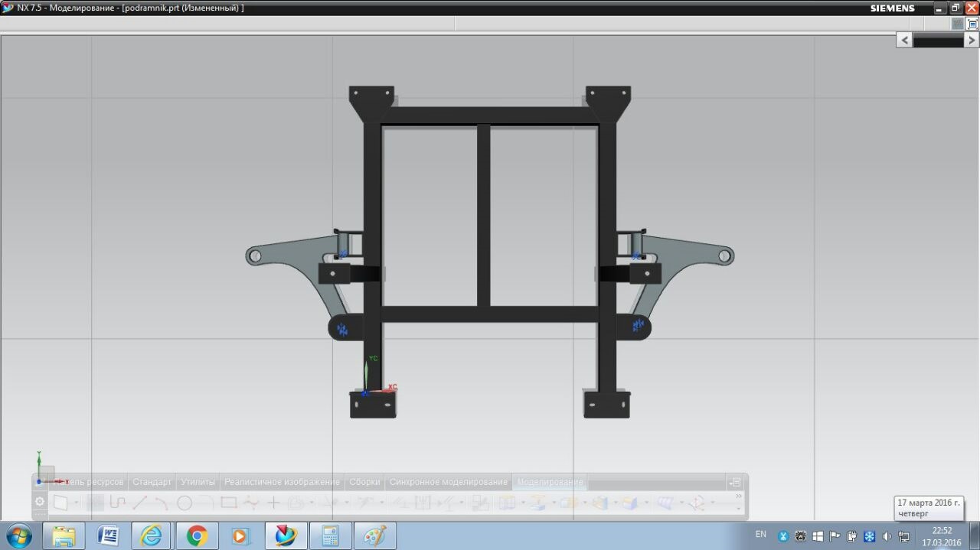Select the Profile curve tool
The width and height of the screenshot is (980, 550).
pyautogui.click(x=117, y=503)
